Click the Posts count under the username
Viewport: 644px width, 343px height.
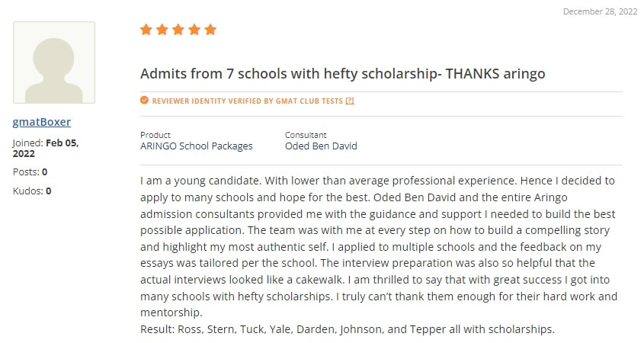[x=30, y=172]
